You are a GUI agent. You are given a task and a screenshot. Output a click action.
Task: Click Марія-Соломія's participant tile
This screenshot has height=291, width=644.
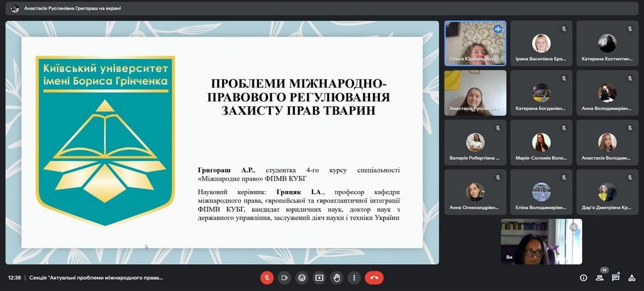(541, 143)
